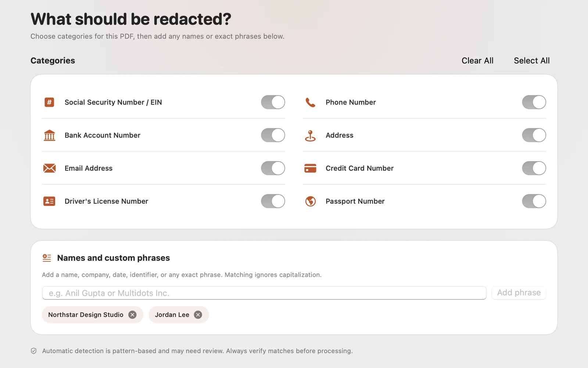The image size is (588, 368).
Task: Click the Names and custom phrases icon
Action: [47, 258]
